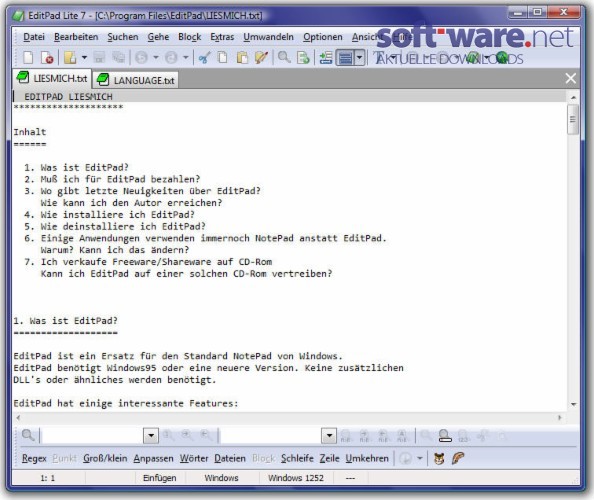Open the Optionen menu
The height and width of the screenshot is (500, 594).
(322, 37)
